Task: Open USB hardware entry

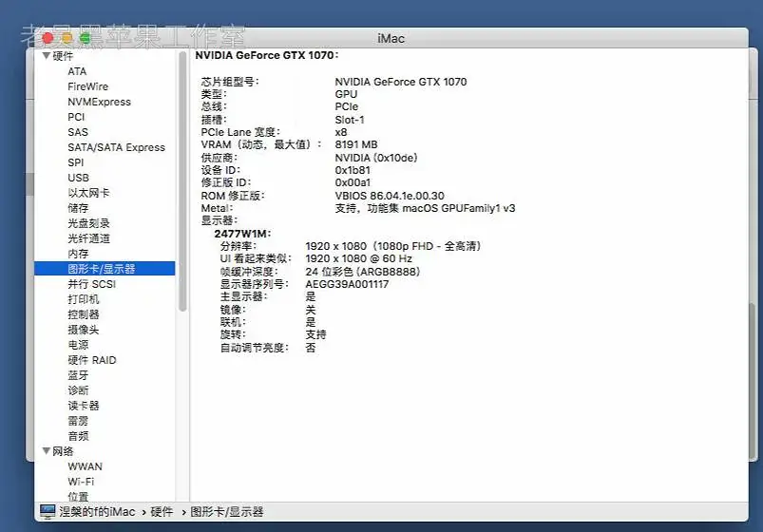Action: (x=78, y=178)
